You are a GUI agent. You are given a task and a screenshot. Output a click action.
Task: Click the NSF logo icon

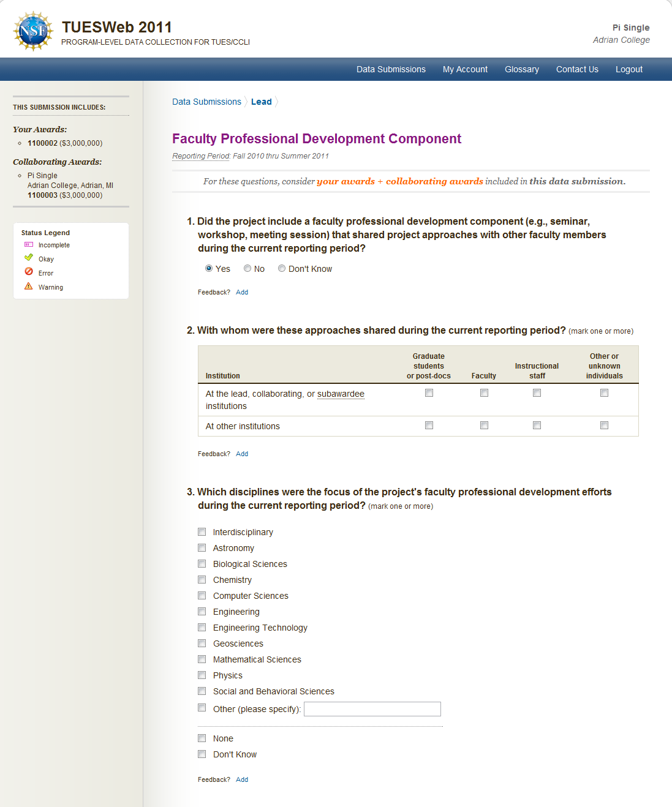tap(33, 31)
